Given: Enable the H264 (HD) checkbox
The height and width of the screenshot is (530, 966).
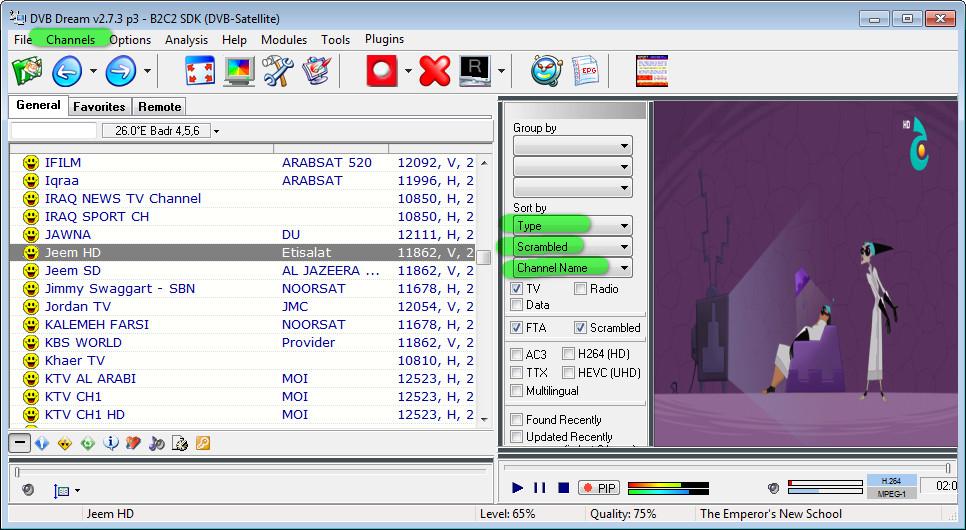Looking at the screenshot, I should tap(568, 354).
